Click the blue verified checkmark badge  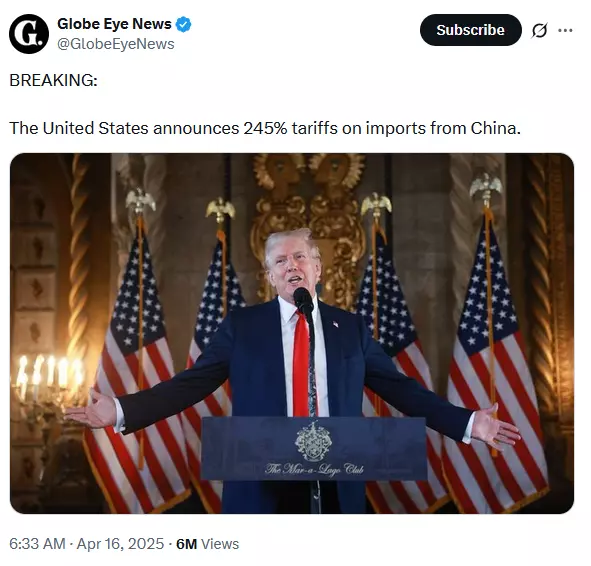click(184, 24)
